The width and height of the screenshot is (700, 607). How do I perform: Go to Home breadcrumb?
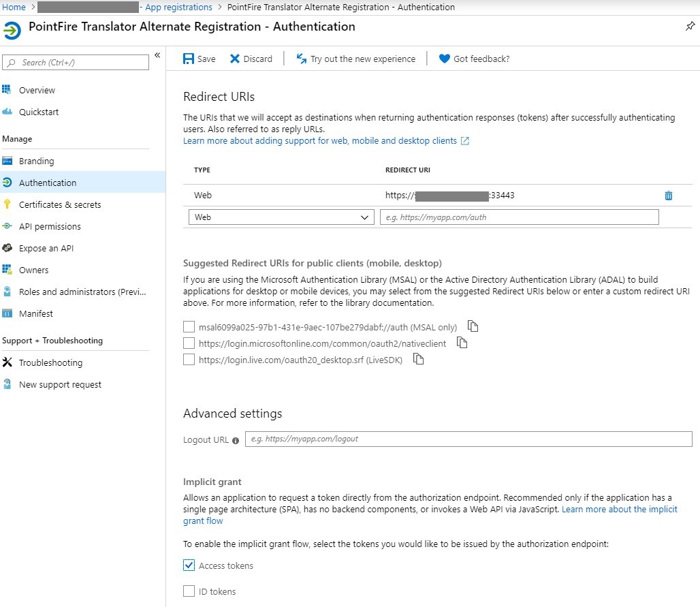(x=14, y=7)
